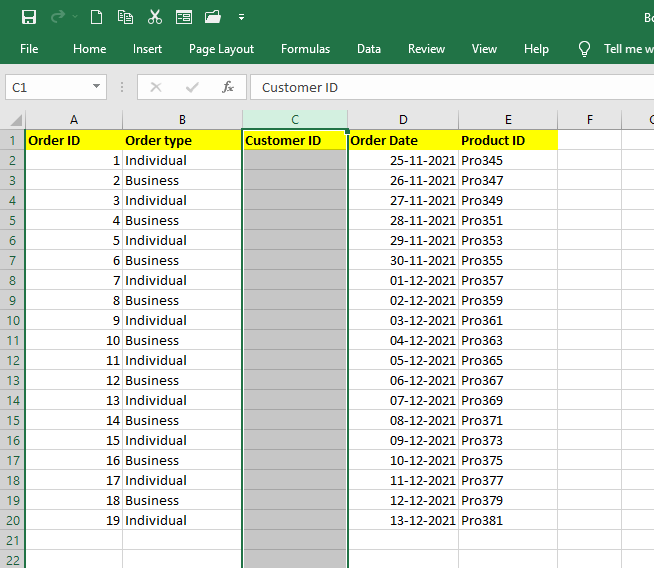The width and height of the screenshot is (654, 568).
Task: Open the Customize Quick Access Toolbar dropdown
Action: pyautogui.click(x=241, y=18)
